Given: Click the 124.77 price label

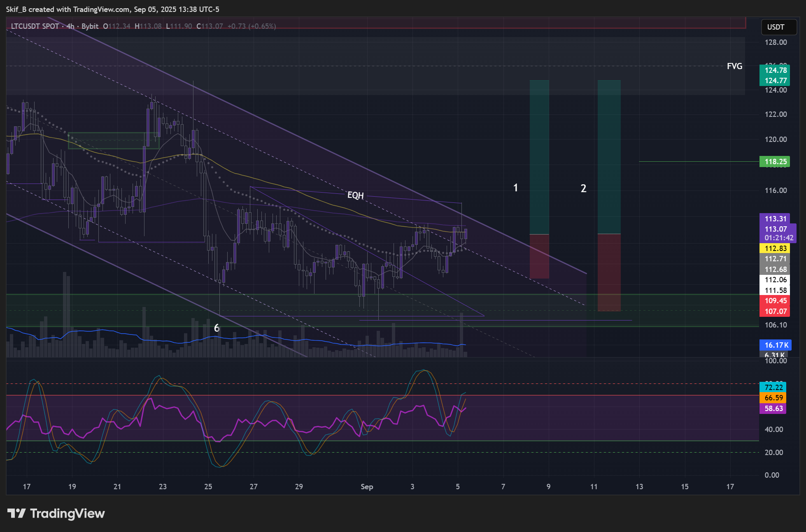Looking at the screenshot, I should (x=775, y=81).
